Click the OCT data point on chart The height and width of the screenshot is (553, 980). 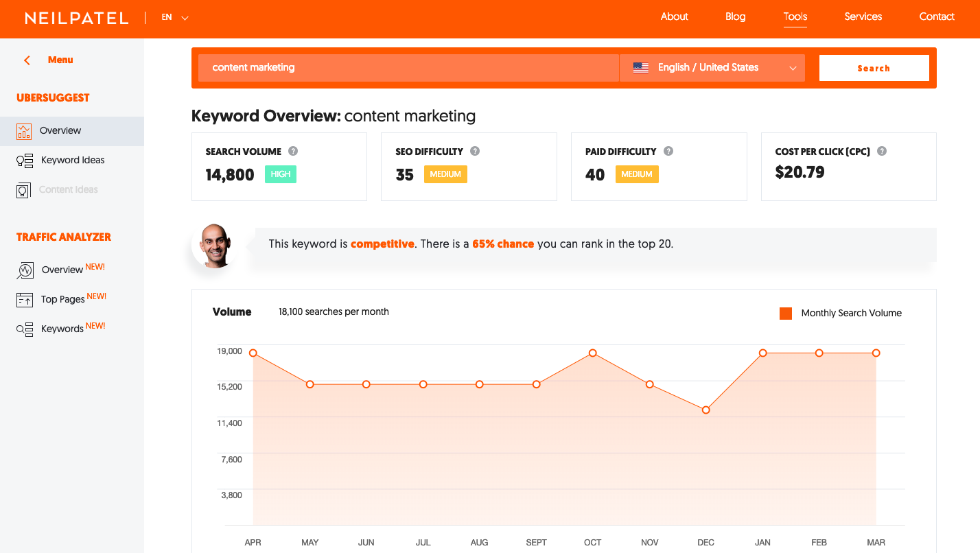pos(593,353)
